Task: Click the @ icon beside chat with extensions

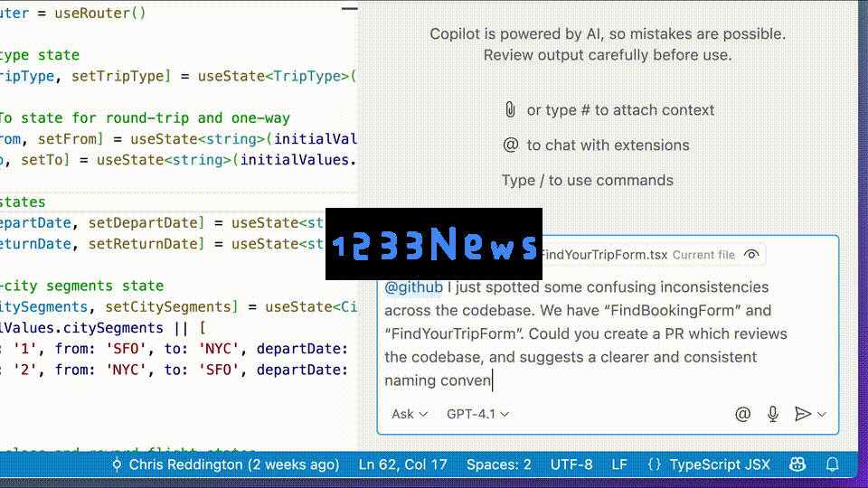Action: pos(510,145)
